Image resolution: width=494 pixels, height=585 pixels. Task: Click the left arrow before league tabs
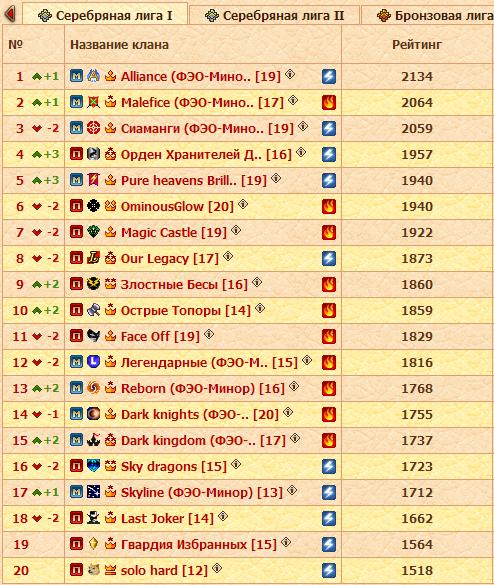click(x=10, y=14)
